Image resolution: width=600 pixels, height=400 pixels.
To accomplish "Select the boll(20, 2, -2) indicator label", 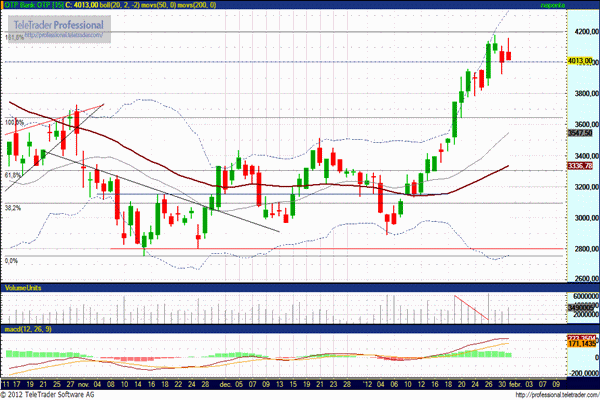I will click(118, 5).
